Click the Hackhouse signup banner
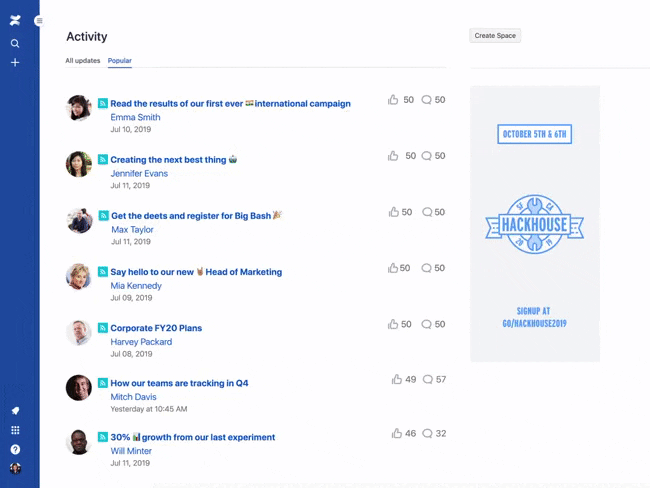The image size is (650, 488). 534,223
